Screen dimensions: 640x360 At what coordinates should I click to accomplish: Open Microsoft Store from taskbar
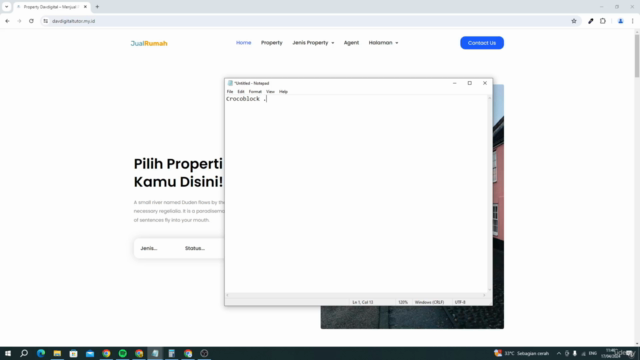point(73,353)
